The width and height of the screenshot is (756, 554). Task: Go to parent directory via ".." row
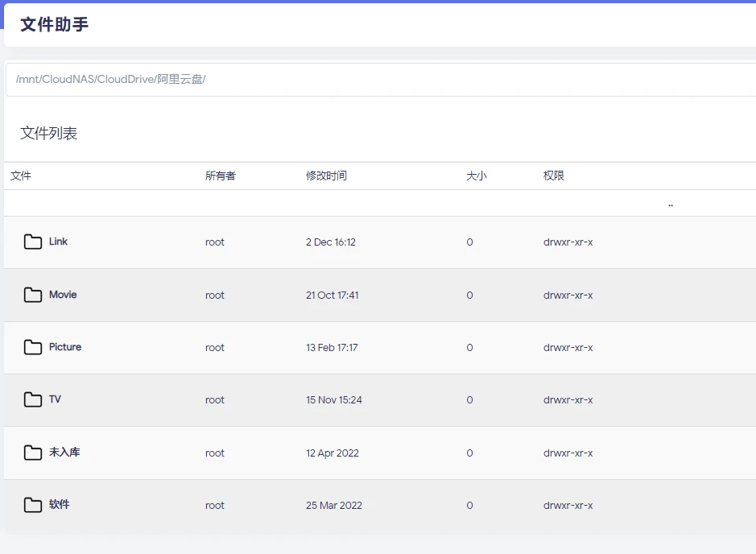670,204
